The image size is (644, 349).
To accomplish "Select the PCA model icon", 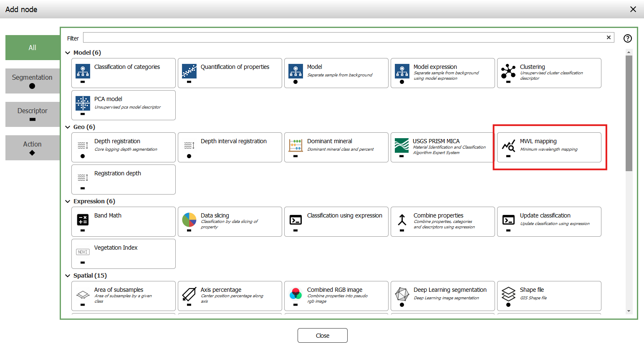I will [83, 103].
